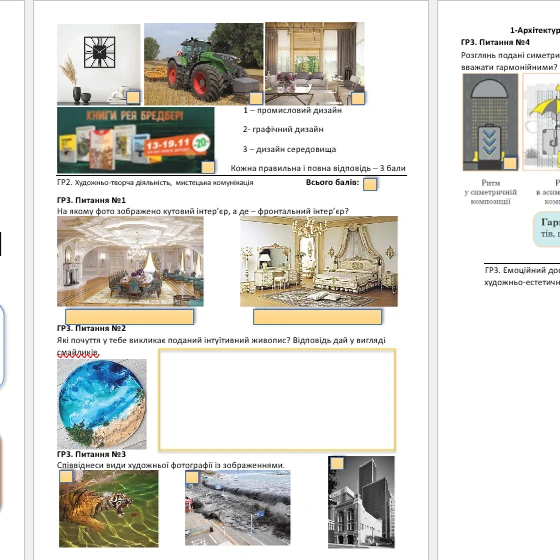The height and width of the screenshot is (560, 560).
Task: Click the box next to Всього балів
Action: click(x=370, y=184)
